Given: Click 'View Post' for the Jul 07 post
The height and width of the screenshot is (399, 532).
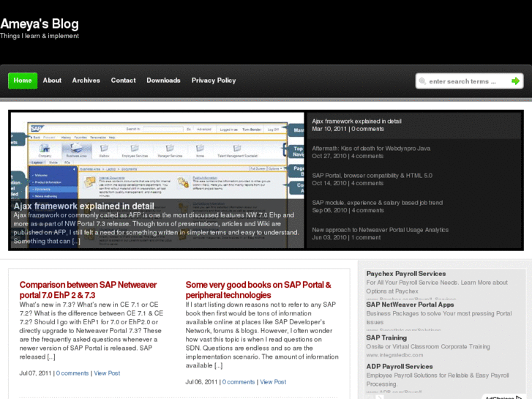Looking at the screenshot, I should [x=107, y=373].
